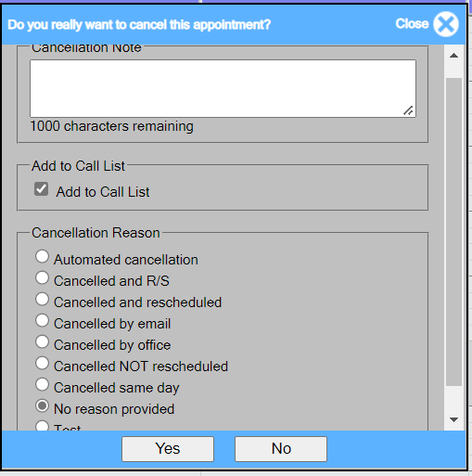This screenshot has height=476, width=472.
Task: Select No reason provided radio button
Action: click(42, 406)
